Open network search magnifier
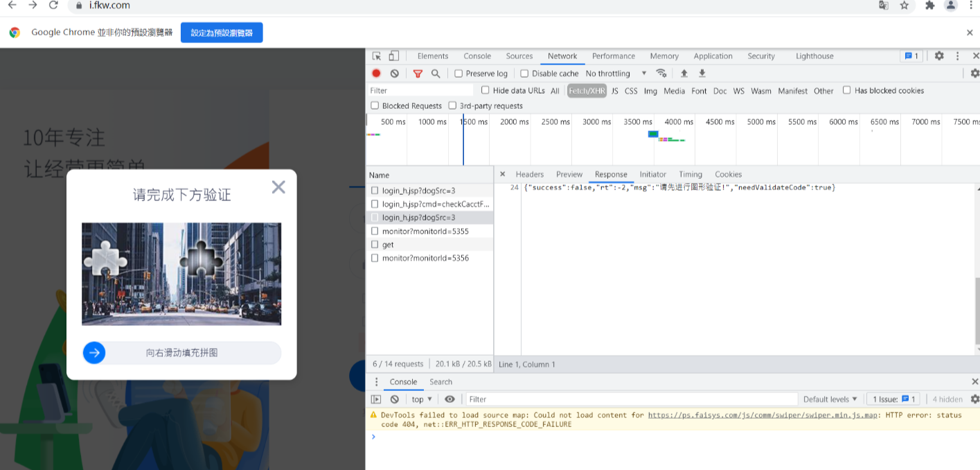Image resolution: width=980 pixels, height=470 pixels. click(436, 73)
